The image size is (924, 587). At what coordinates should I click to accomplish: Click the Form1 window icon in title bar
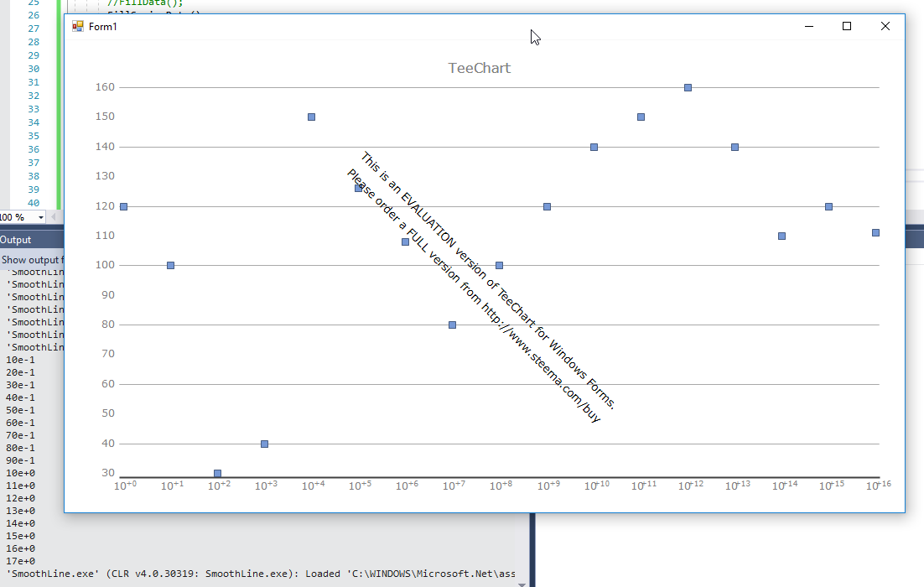point(78,27)
